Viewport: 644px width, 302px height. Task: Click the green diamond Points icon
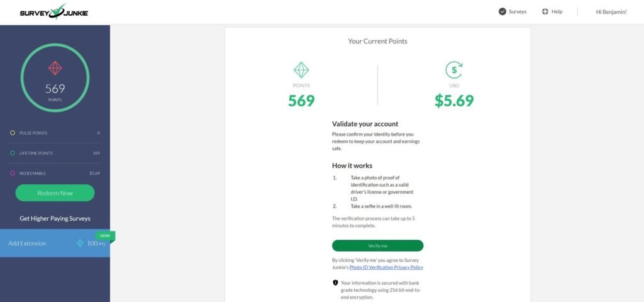[x=301, y=70]
